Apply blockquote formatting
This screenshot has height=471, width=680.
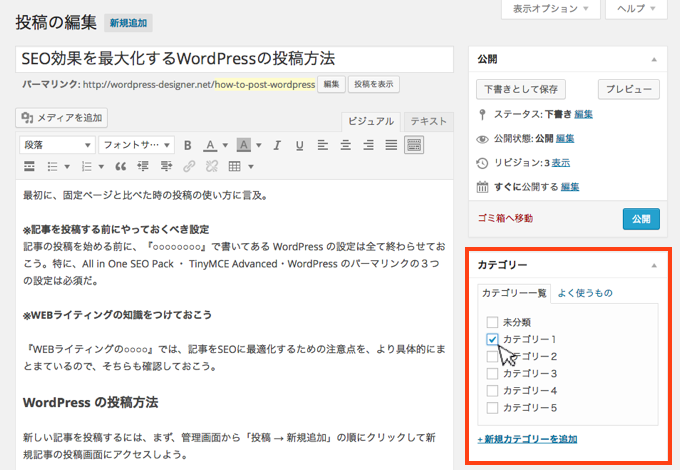121,167
